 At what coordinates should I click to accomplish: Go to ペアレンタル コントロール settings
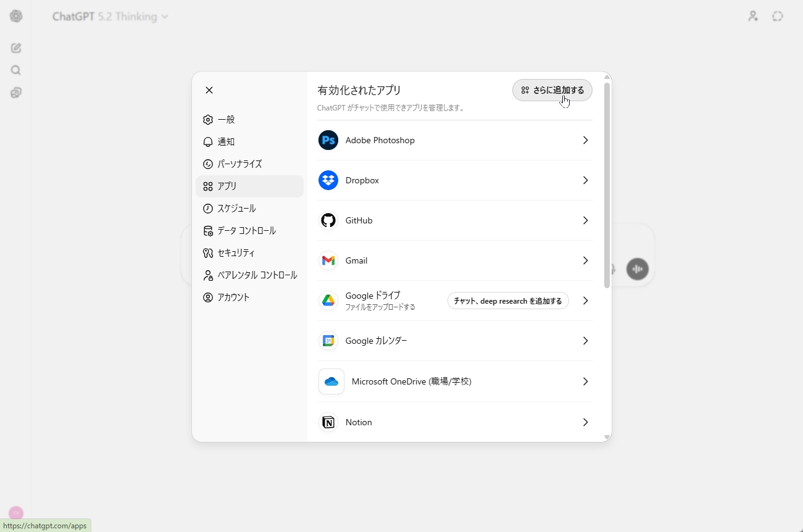click(249, 275)
